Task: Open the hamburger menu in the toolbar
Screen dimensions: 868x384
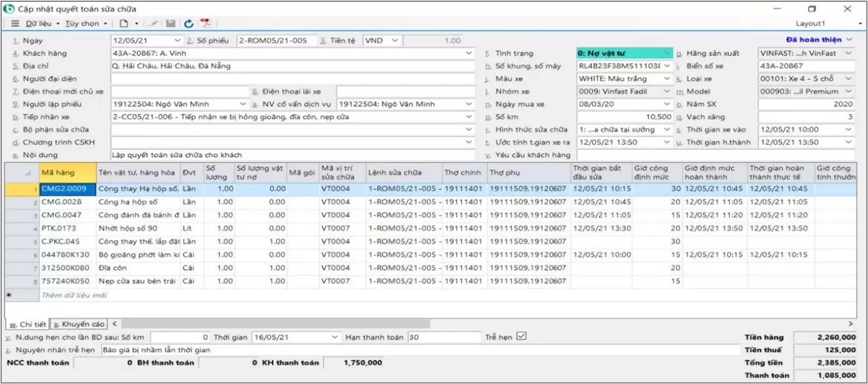Action: [15, 24]
